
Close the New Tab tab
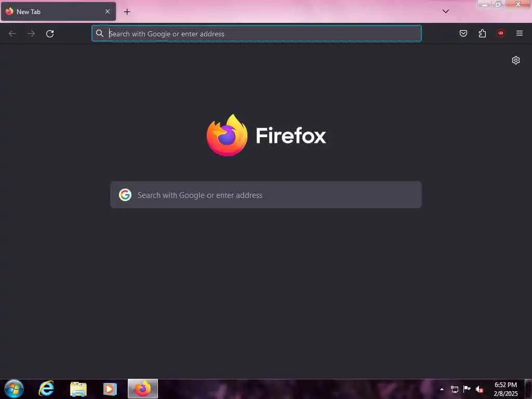coord(107,11)
